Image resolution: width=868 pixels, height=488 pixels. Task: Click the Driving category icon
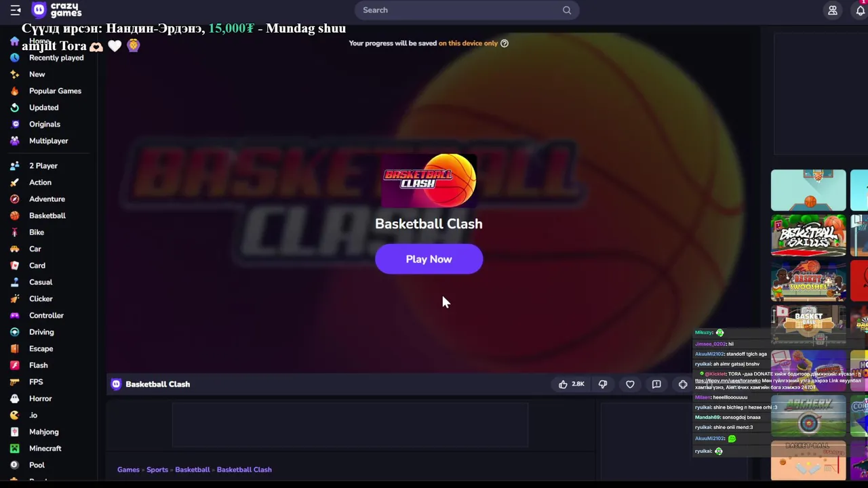click(x=14, y=332)
